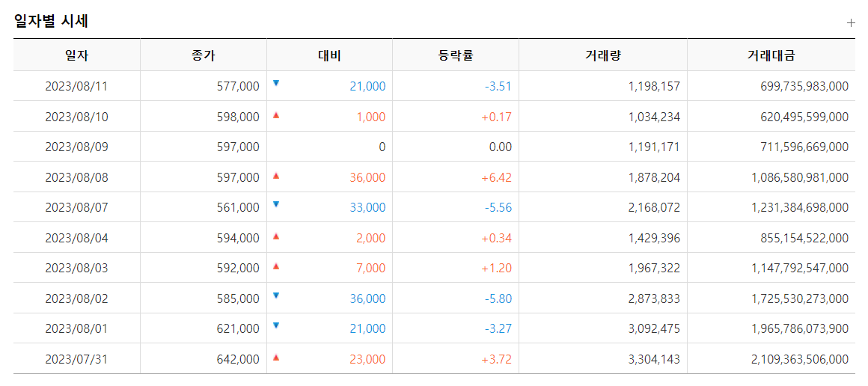Click the change rate +1.20
The image size is (868, 386).
(x=496, y=268)
